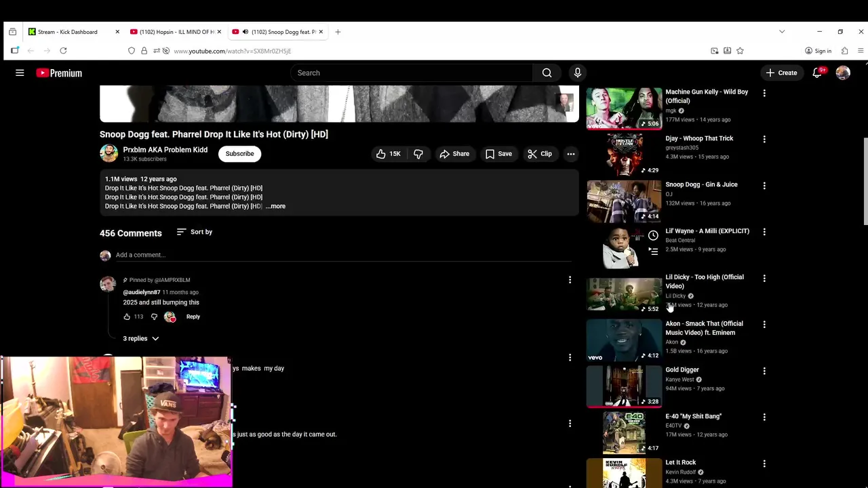Play Akon Smack That video title
Screen dimensions: 868x488
point(704,328)
